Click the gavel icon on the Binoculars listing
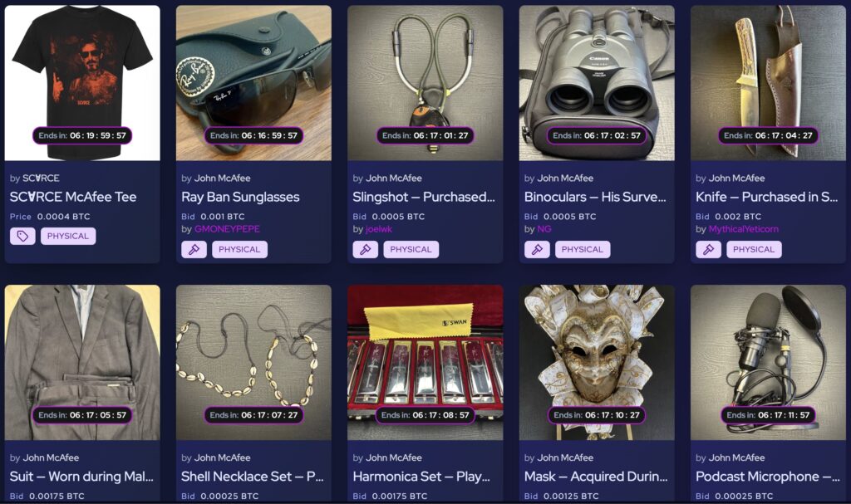The width and height of the screenshot is (851, 504). tap(537, 250)
